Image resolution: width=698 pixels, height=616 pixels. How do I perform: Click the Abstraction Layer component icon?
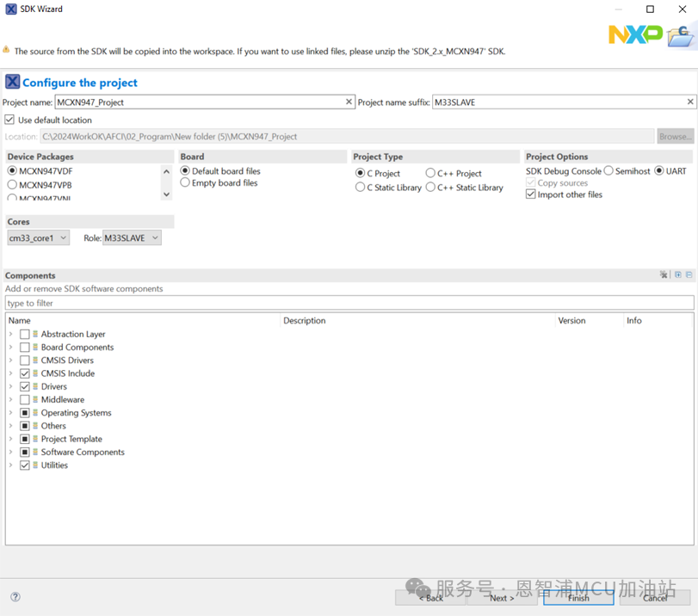click(35, 334)
